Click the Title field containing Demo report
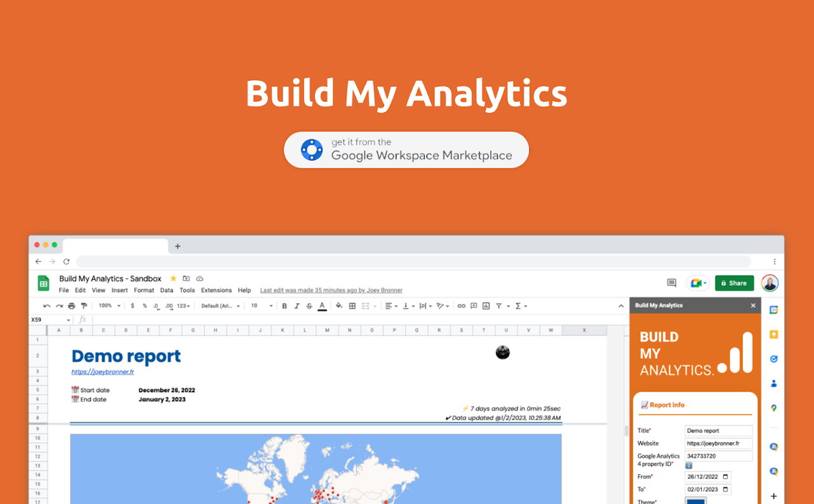This screenshot has width=814, height=504. coord(719,431)
